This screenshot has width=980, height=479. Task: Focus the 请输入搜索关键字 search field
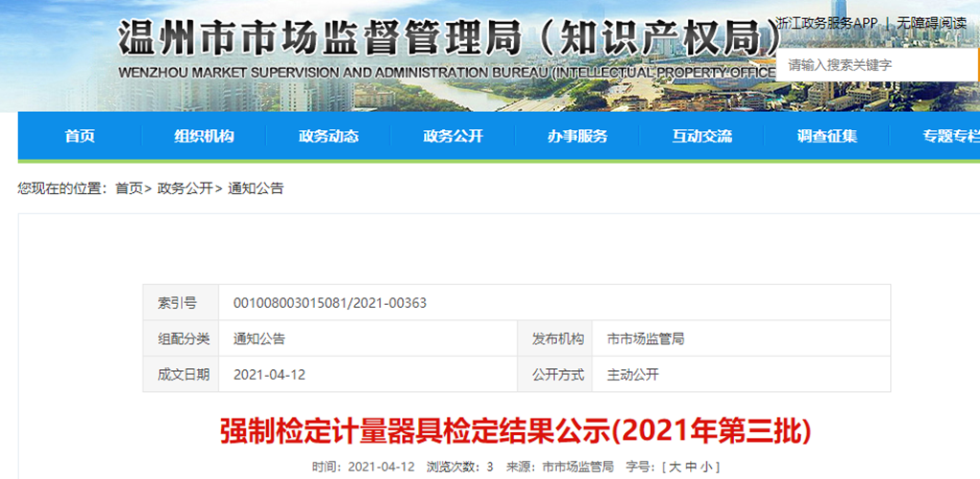pyautogui.click(x=877, y=65)
